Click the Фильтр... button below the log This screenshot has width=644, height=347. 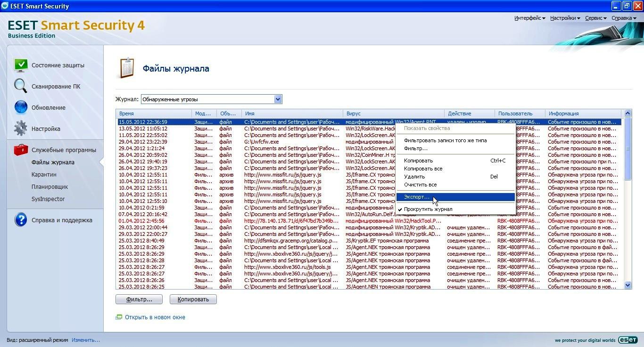(139, 299)
